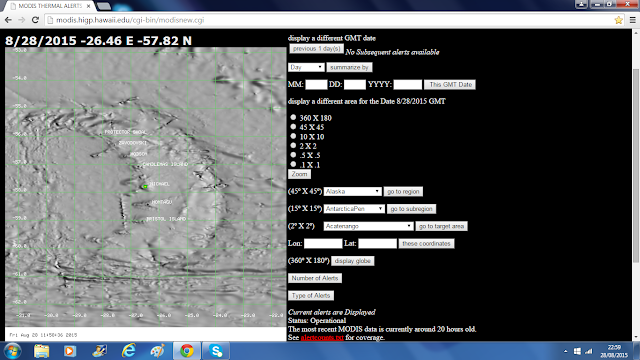Click the go to subregion button
The height and width of the screenshot is (360, 640).
tap(411, 209)
